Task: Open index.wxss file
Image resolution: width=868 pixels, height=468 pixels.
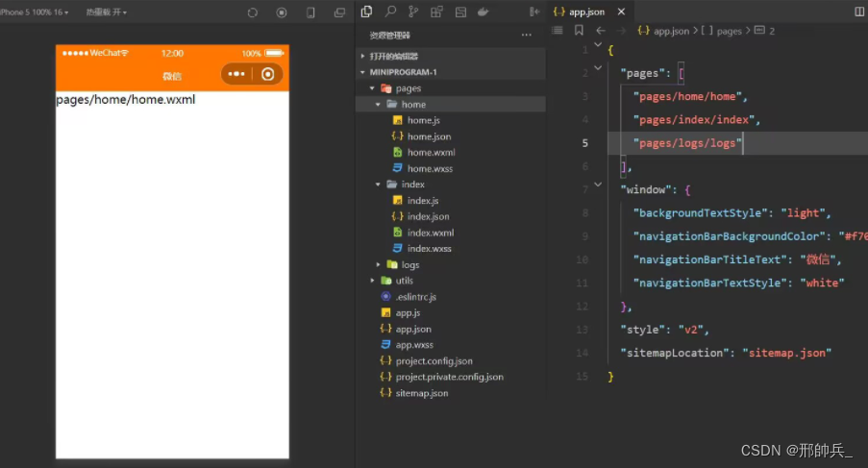Action: 429,248
